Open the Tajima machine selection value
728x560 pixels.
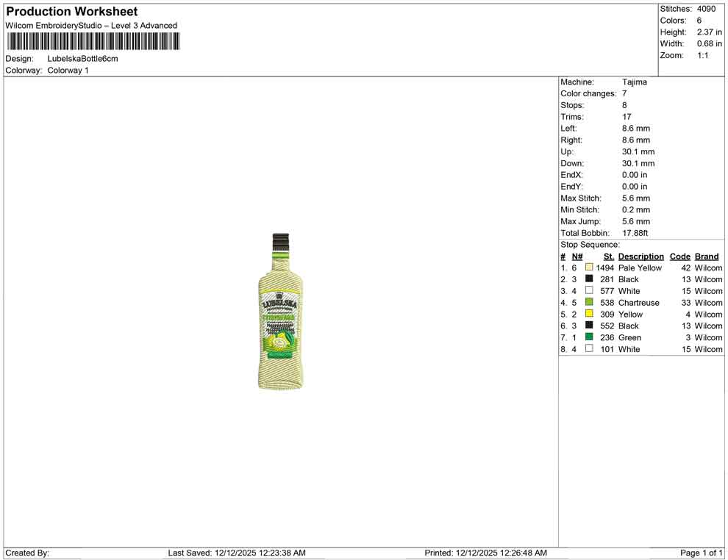click(634, 82)
